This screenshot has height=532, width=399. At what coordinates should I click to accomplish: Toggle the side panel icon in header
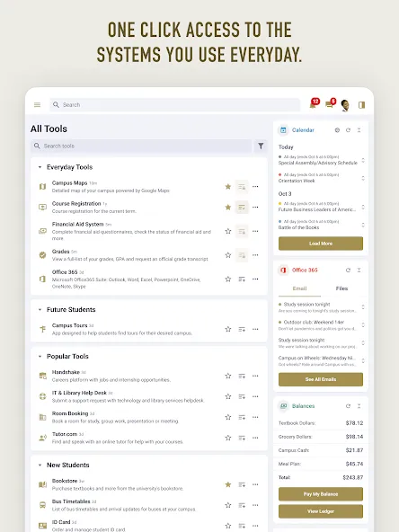[x=361, y=105]
